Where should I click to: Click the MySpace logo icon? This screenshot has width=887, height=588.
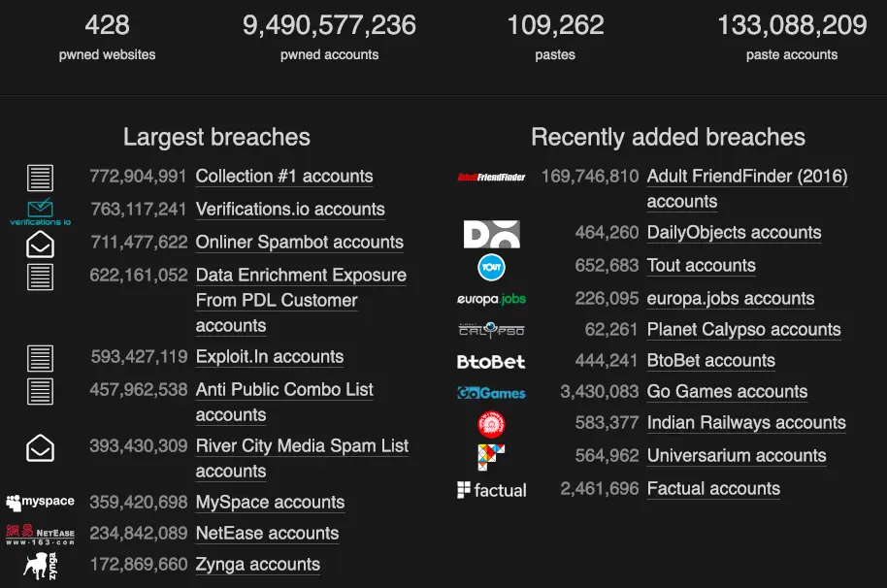click(x=41, y=502)
